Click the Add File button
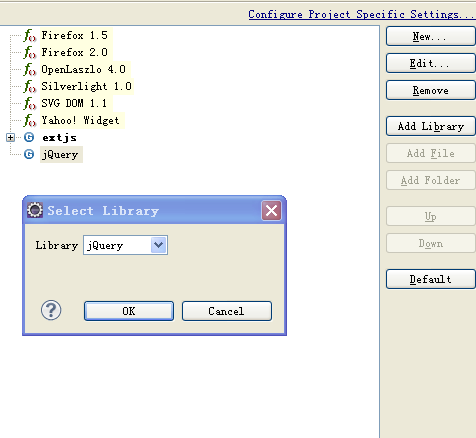Image resolution: width=476 pixels, height=438 pixels. pyautogui.click(x=431, y=153)
